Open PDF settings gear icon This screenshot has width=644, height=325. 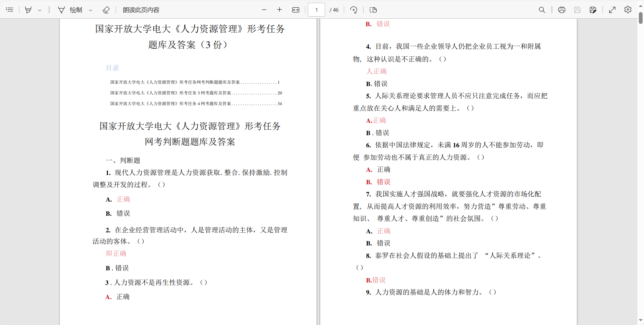click(x=628, y=10)
